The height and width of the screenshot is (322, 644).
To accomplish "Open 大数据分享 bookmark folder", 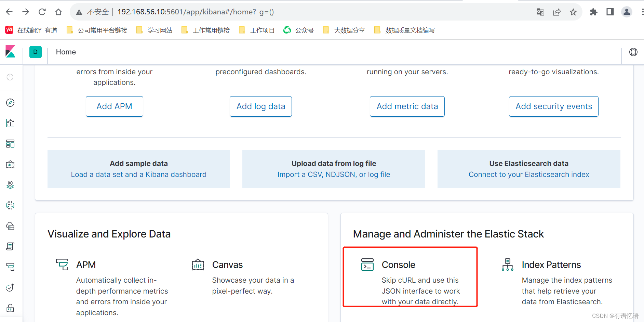I will (344, 30).
